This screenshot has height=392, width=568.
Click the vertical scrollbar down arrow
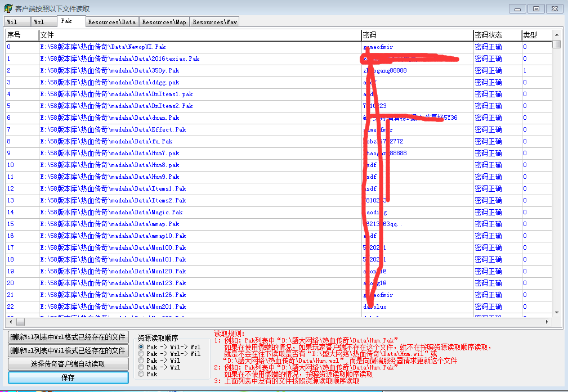click(556, 313)
